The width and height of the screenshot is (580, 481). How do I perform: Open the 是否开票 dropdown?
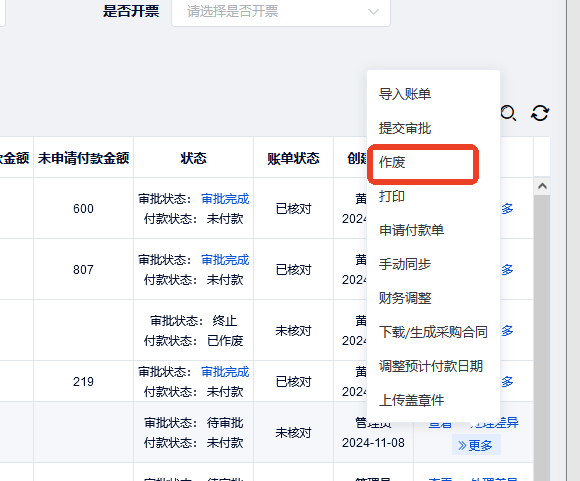(281, 11)
